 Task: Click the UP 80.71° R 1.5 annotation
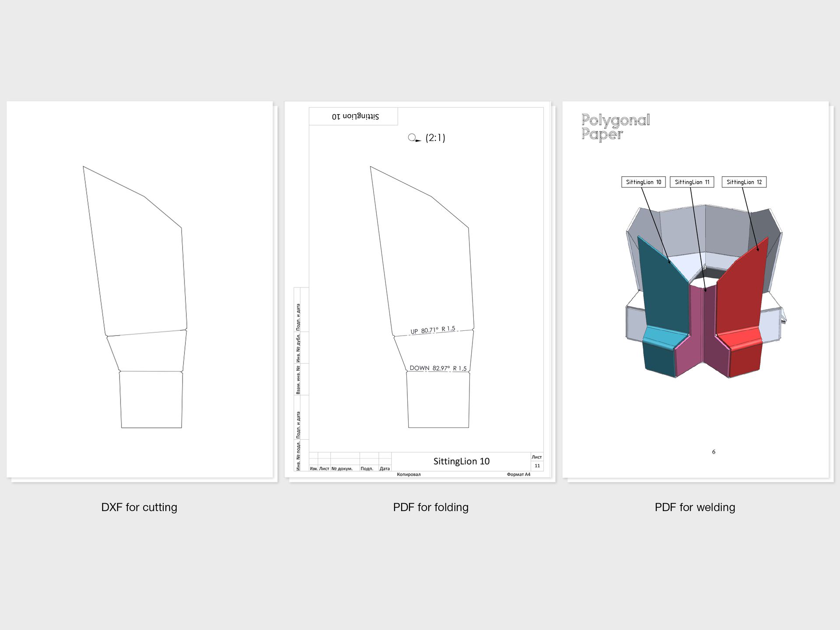[x=433, y=330]
